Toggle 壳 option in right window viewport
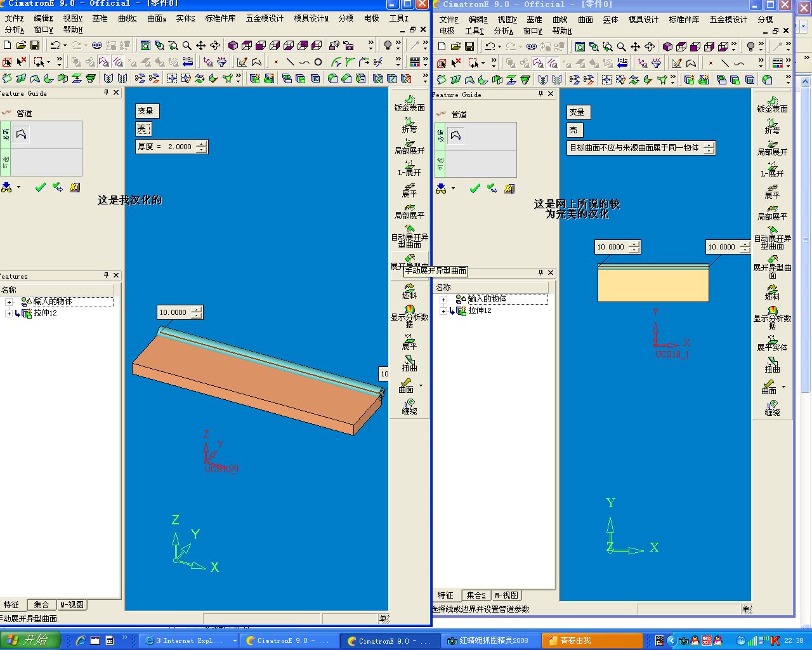The image size is (812, 650). tap(573, 130)
